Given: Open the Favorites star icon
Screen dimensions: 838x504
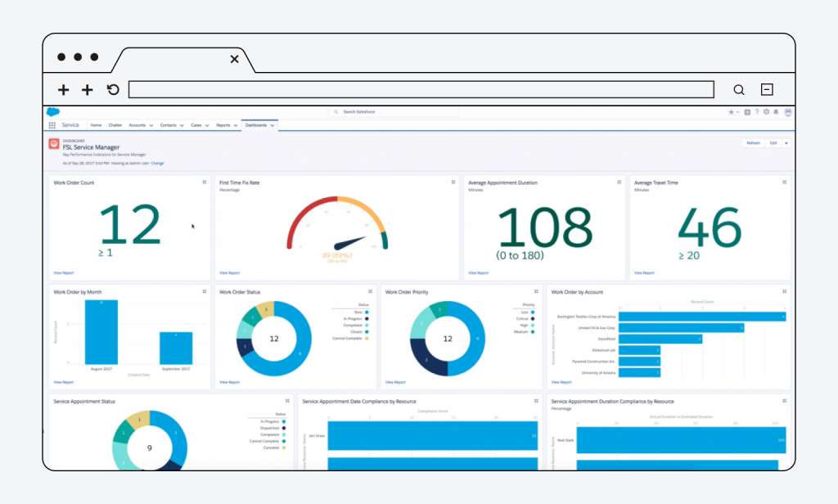Looking at the screenshot, I should [x=732, y=112].
